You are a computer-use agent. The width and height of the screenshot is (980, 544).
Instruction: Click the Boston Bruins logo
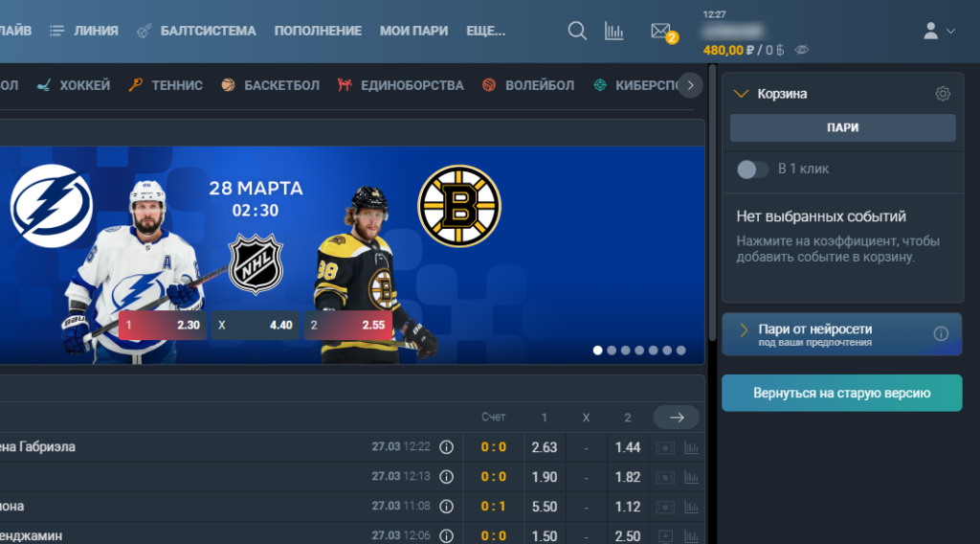click(459, 206)
